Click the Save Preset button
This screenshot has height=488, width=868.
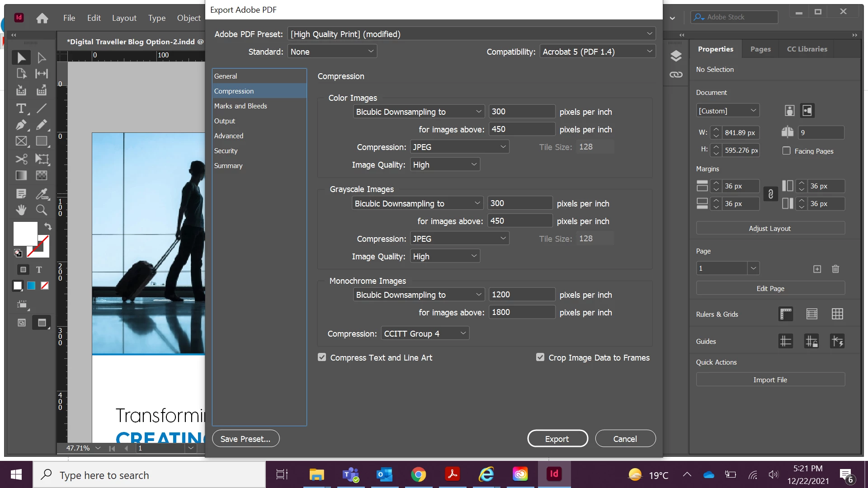point(245,439)
